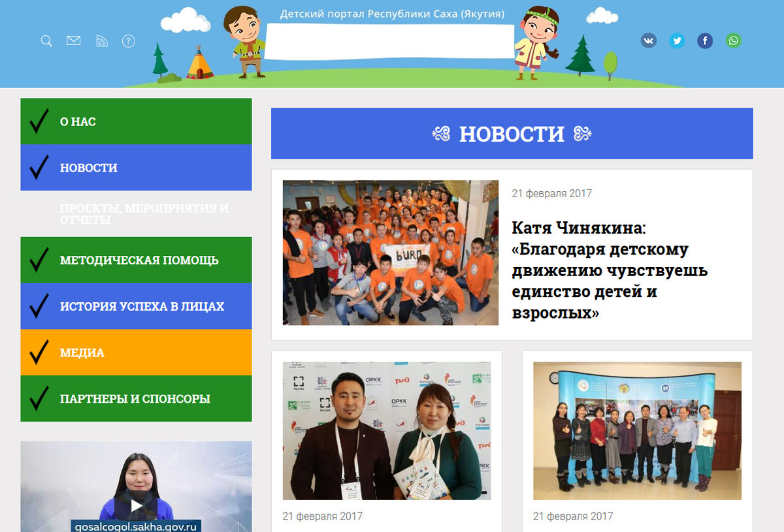Open the mail envelope icon
The image size is (784, 532).
(x=73, y=41)
